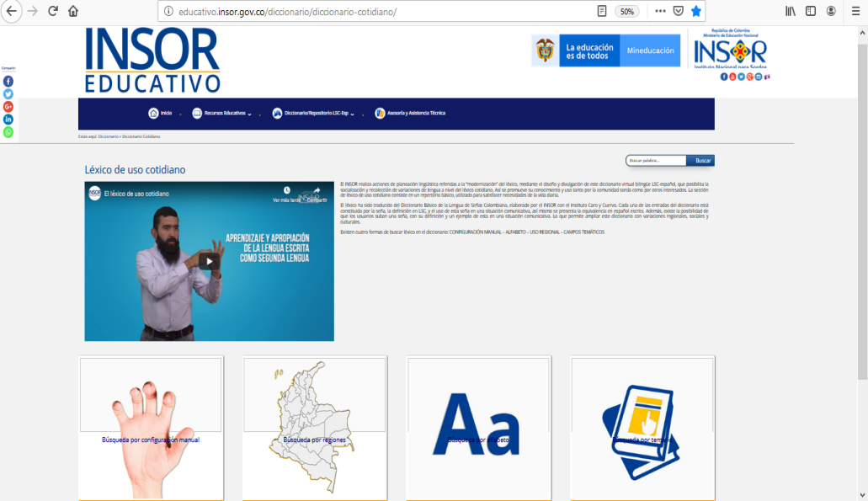
Task: Click the Buscar search button
Action: [701, 161]
